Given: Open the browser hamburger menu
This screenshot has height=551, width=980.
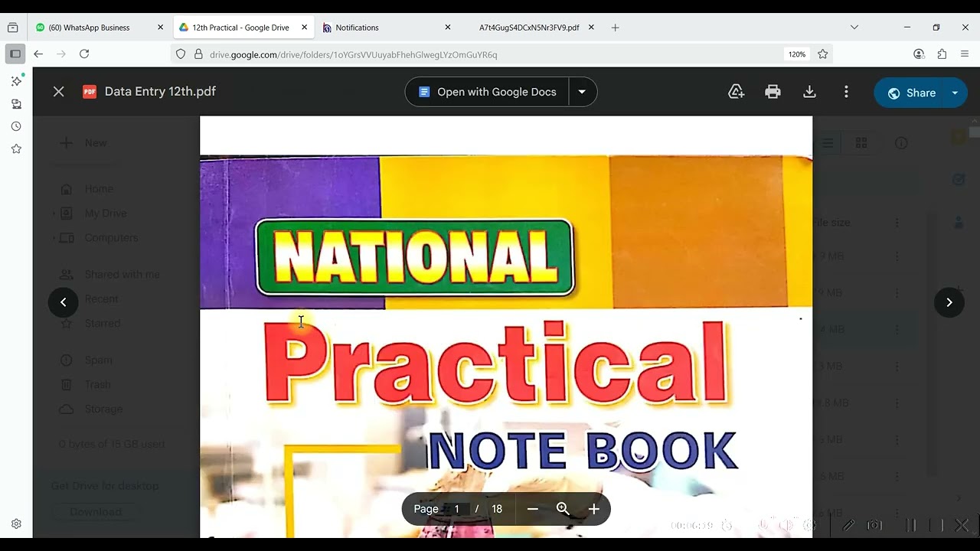Looking at the screenshot, I should click(x=965, y=54).
